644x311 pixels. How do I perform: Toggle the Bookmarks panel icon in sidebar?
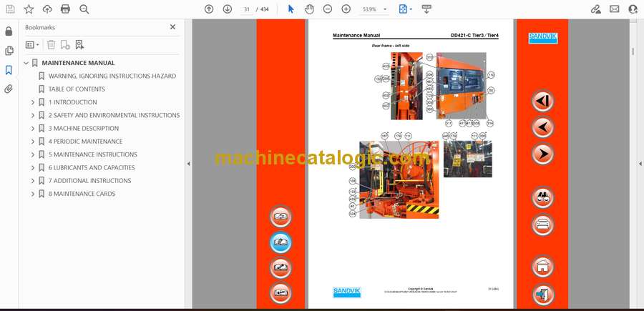point(9,70)
